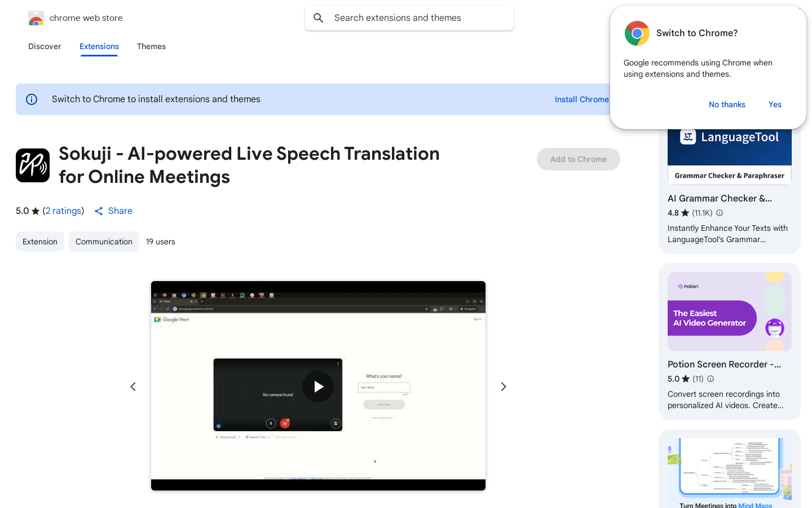Click the Add to Chrome button
The image size is (812, 508).
pos(579,159)
